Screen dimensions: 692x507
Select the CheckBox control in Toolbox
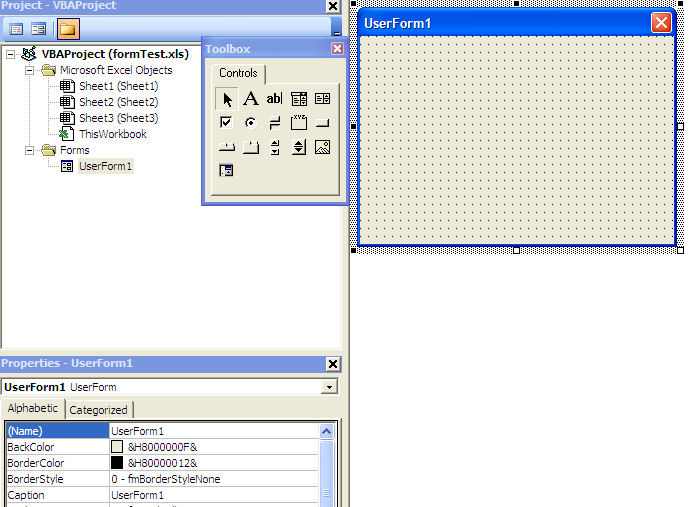coord(226,122)
